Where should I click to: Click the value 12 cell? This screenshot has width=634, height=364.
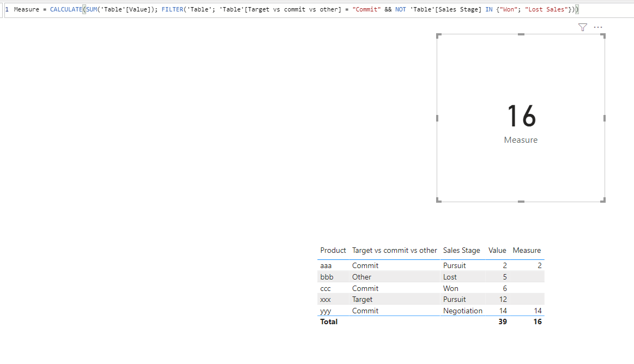pos(503,299)
